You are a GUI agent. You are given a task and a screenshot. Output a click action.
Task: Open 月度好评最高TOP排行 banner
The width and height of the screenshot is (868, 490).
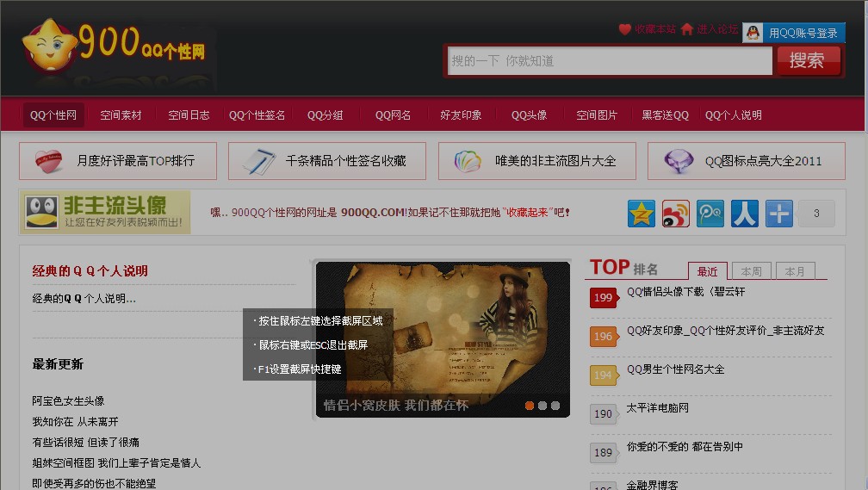click(118, 161)
